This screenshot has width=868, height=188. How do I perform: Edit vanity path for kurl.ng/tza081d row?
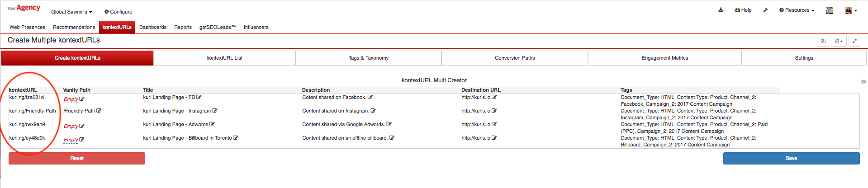82,99
